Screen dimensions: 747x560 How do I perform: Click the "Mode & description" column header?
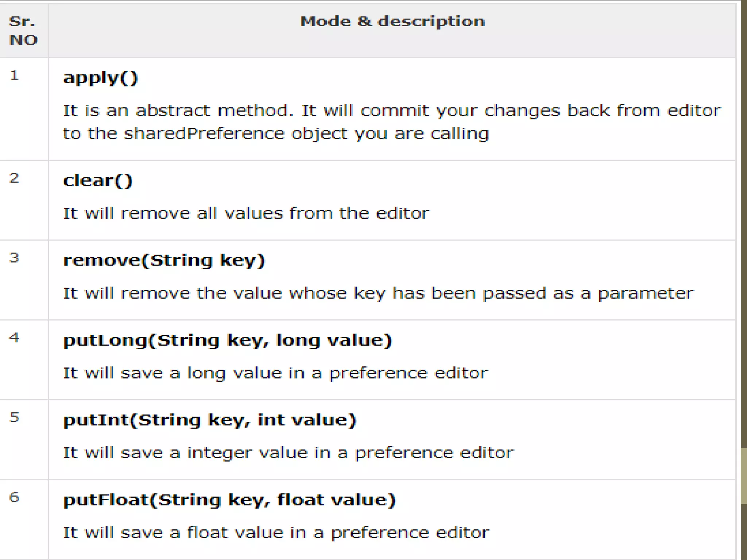(392, 22)
